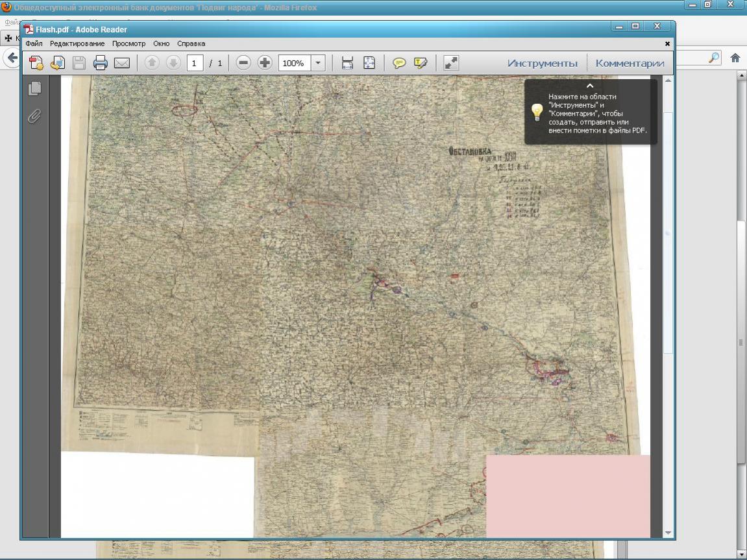Open the page thumbnails panel

tap(35, 88)
